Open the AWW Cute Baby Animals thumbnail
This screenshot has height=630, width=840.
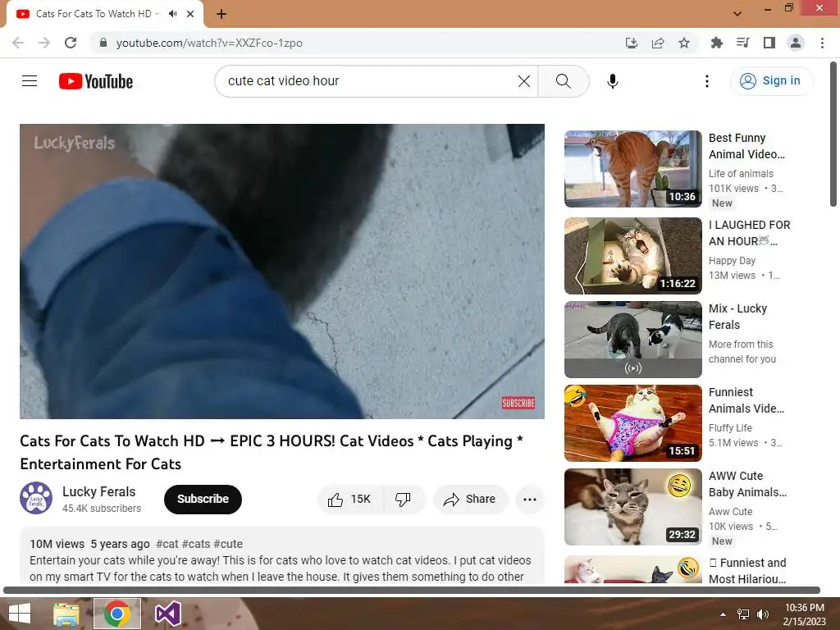[632, 507]
